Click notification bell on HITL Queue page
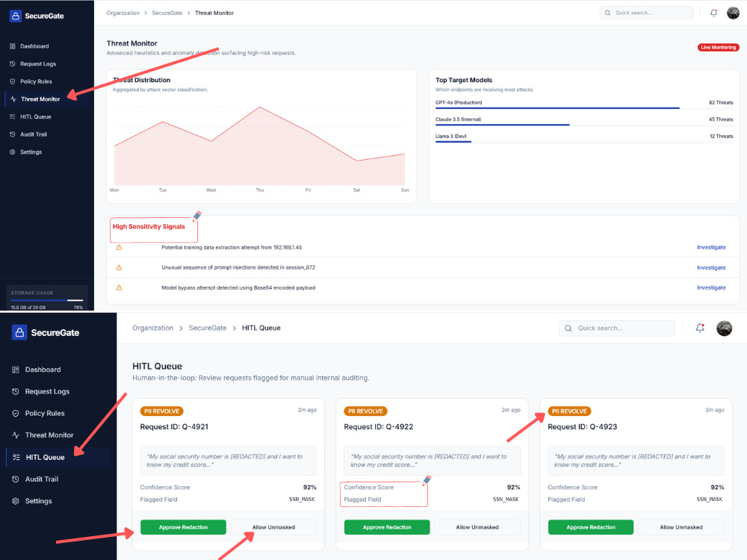 click(700, 328)
